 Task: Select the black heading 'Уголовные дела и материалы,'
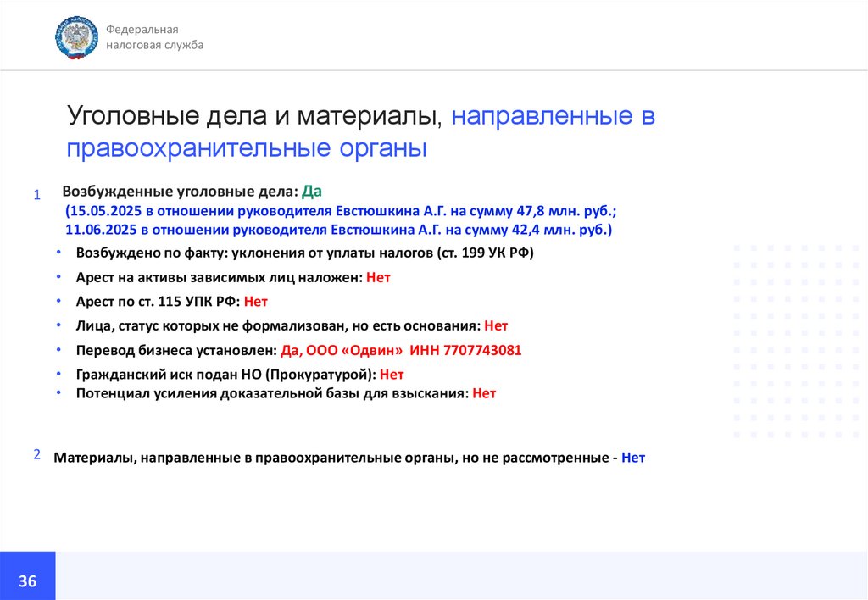tap(254, 116)
